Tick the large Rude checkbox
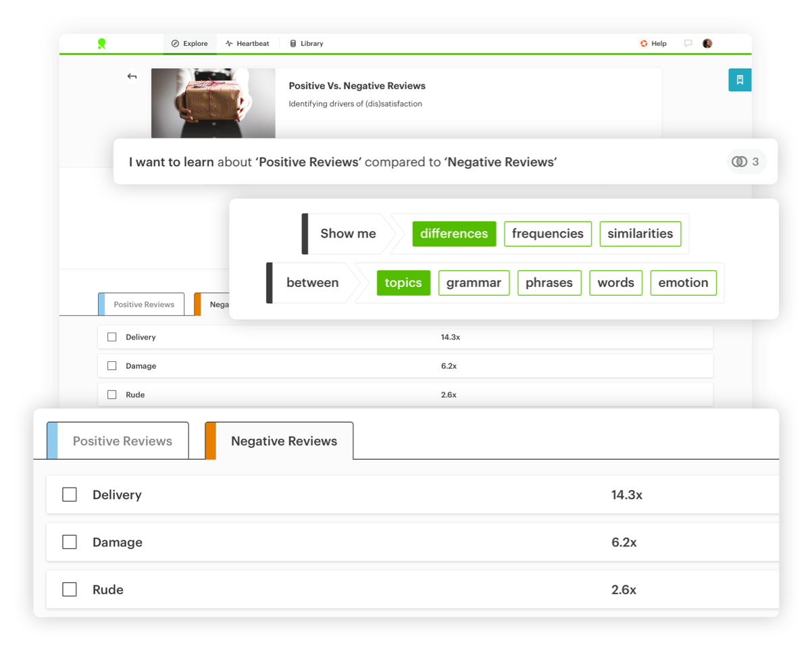Screen dimensions: 812x651 [70, 590]
